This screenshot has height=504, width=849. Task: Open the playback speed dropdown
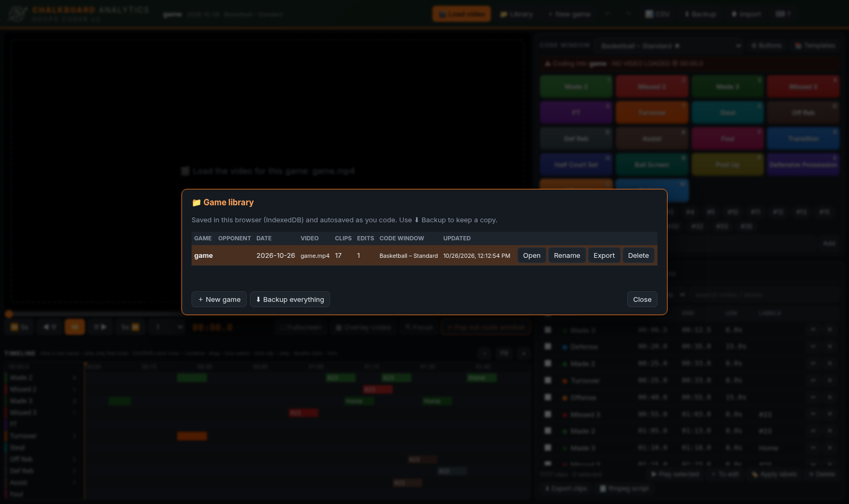(x=167, y=327)
